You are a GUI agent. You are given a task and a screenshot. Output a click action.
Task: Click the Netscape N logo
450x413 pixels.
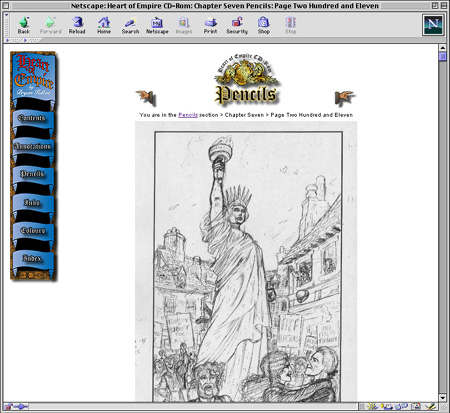point(433,25)
